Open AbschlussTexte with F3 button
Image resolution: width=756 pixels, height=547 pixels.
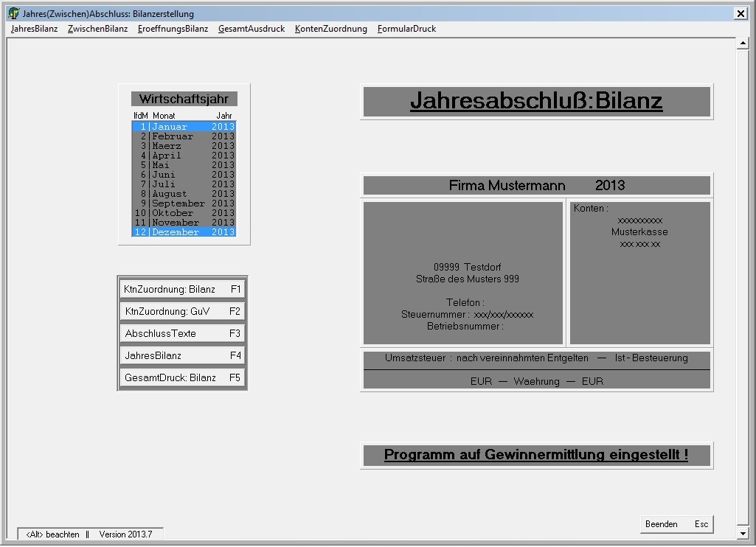point(182,333)
